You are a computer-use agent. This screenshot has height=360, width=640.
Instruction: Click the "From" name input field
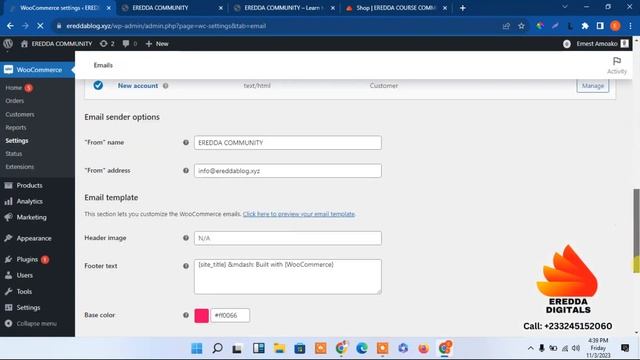pyautogui.click(x=288, y=142)
